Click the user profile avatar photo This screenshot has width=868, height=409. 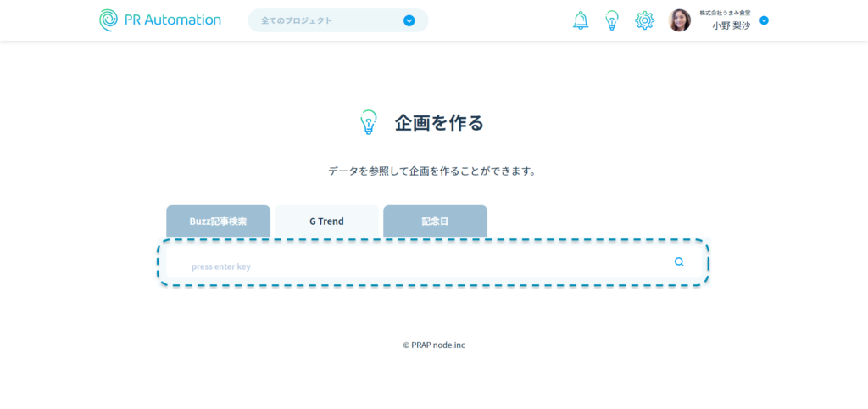click(680, 20)
